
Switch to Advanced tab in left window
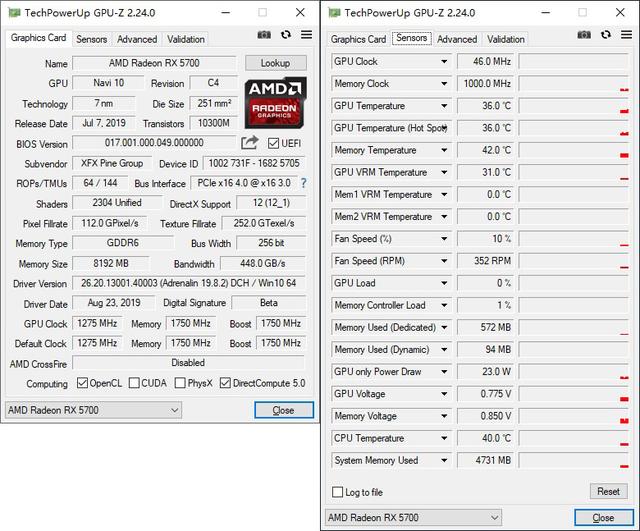(x=137, y=39)
